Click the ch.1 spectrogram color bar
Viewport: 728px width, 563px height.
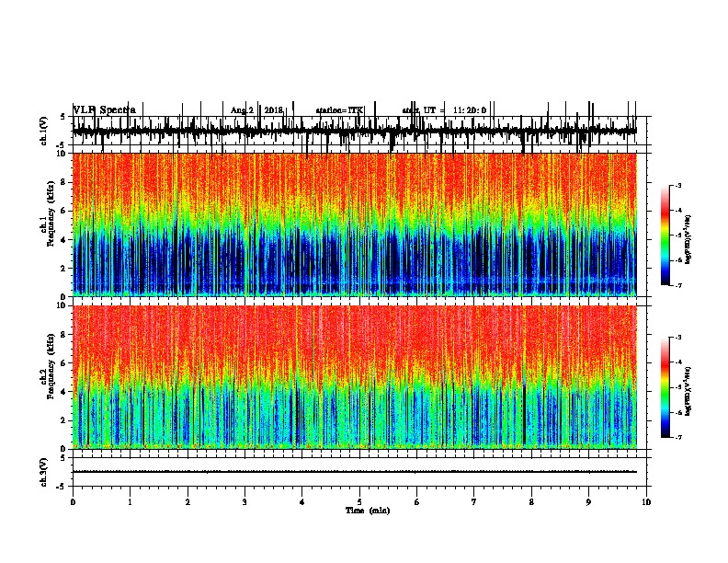pos(665,236)
